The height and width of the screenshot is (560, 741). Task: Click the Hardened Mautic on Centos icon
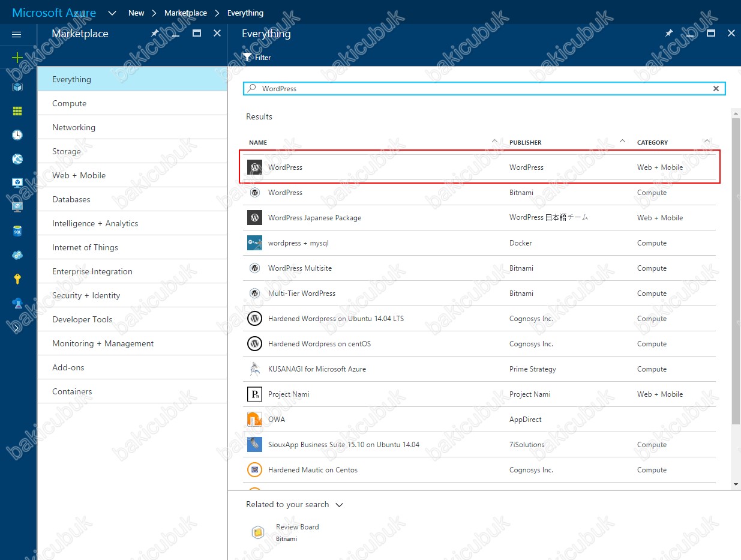click(x=255, y=470)
